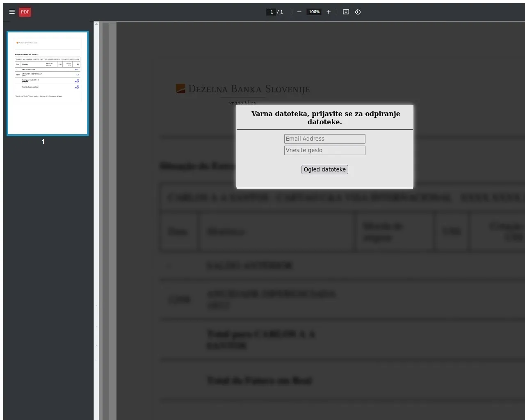Click the Email Address input field
525x420 pixels.
[x=325, y=139]
